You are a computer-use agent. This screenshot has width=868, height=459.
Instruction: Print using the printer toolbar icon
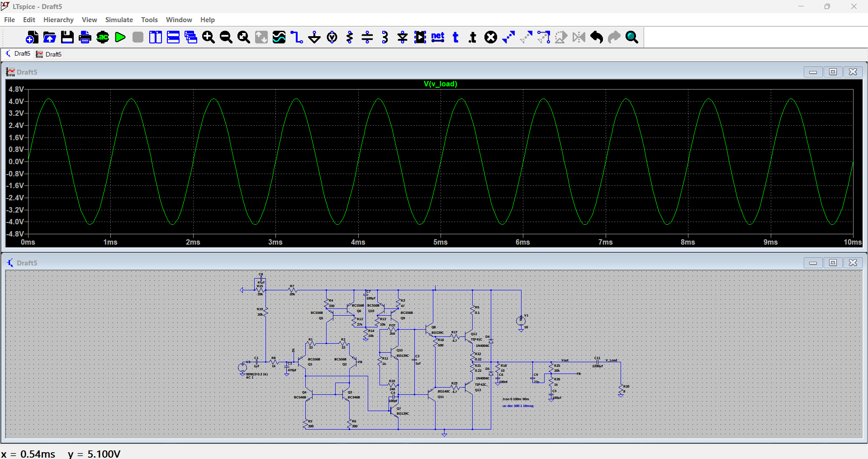pos(85,37)
